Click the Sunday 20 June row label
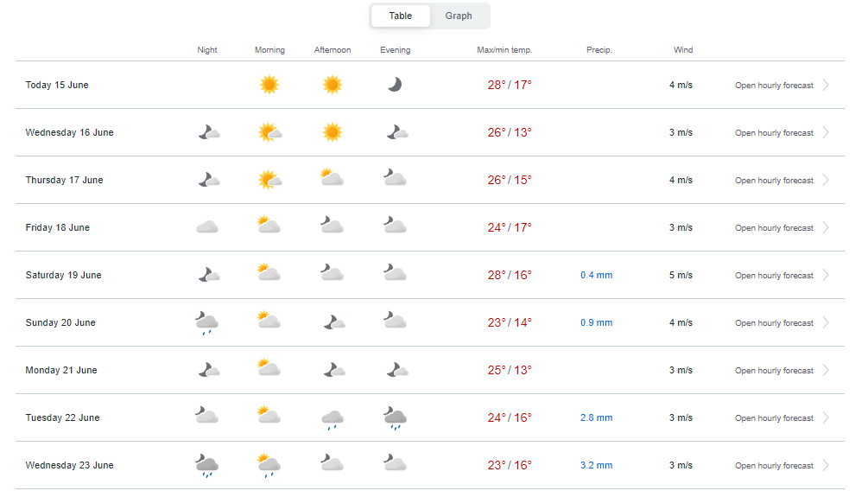Viewport: 868px width, 497px height. point(60,322)
